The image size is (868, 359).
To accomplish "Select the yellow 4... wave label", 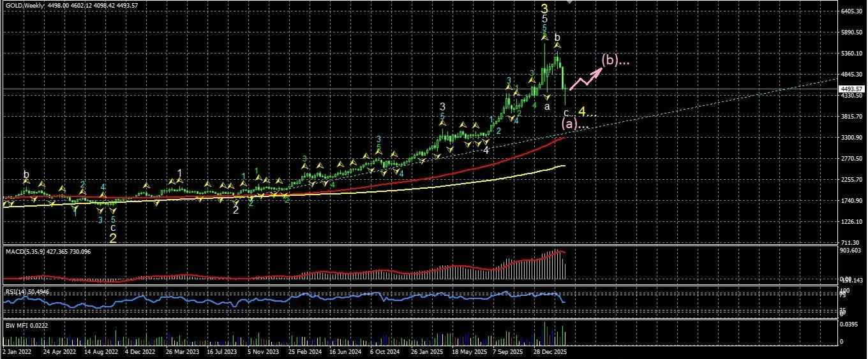I will (587, 111).
